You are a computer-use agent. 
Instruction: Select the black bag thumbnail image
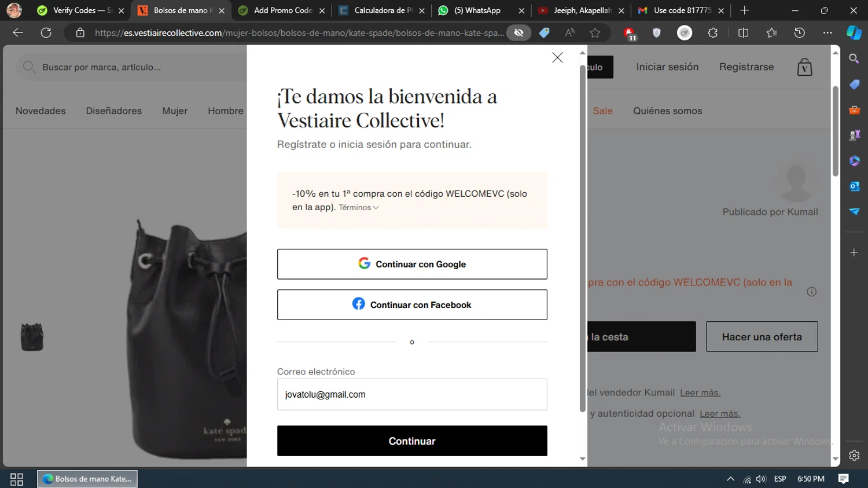click(32, 337)
